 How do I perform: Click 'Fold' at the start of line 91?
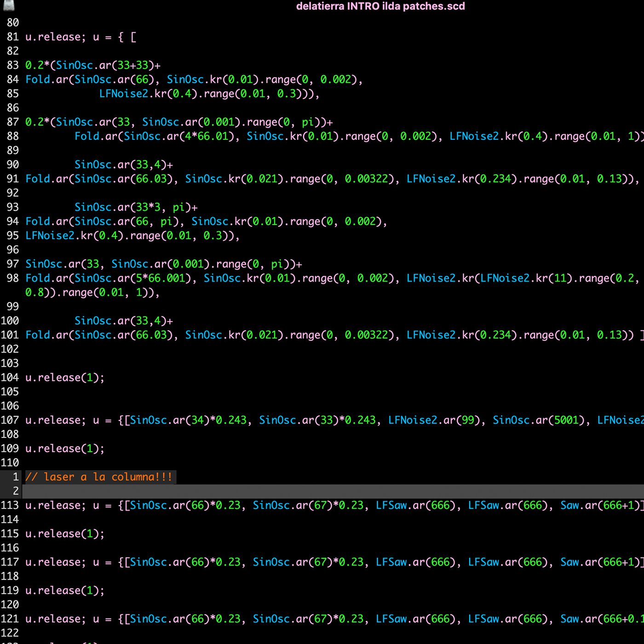tap(38, 179)
